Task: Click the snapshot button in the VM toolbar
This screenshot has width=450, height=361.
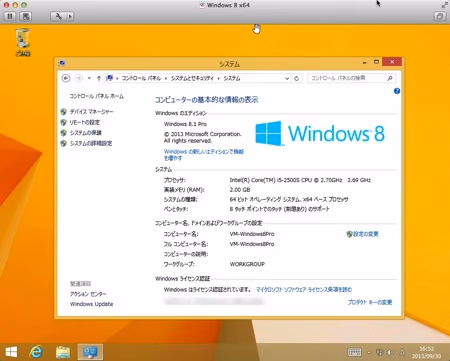Action: point(26,16)
